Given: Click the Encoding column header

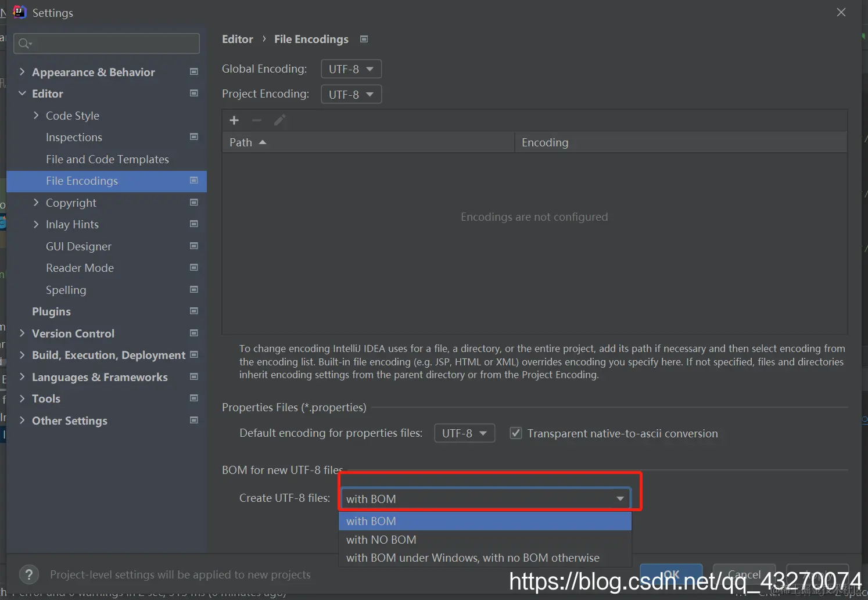Looking at the screenshot, I should (681, 142).
